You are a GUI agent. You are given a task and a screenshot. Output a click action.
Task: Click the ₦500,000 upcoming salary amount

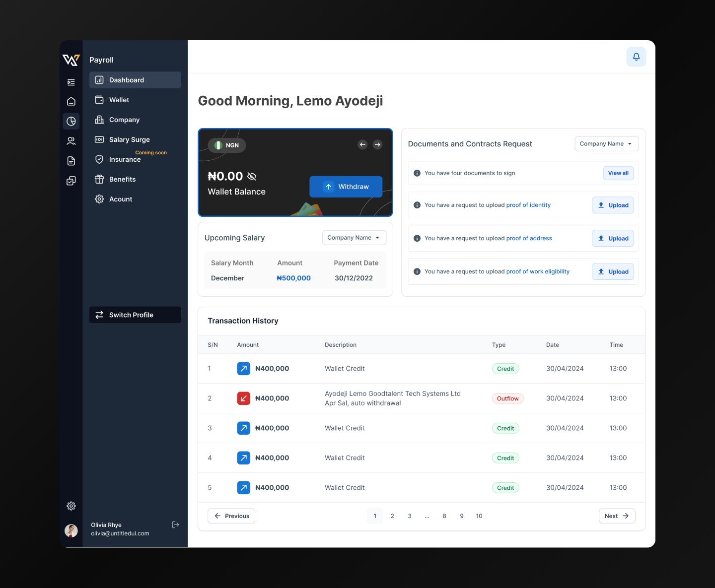click(293, 278)
